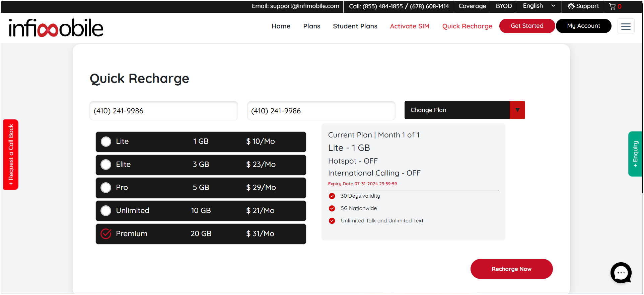Click the call phone numbers link
644x295 pixels.
click(399, 6)
